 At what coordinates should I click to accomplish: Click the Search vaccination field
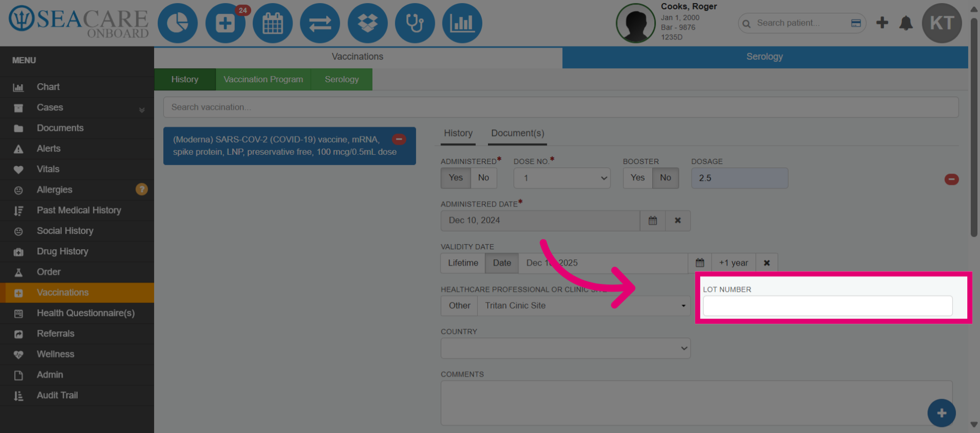(561, 107)
